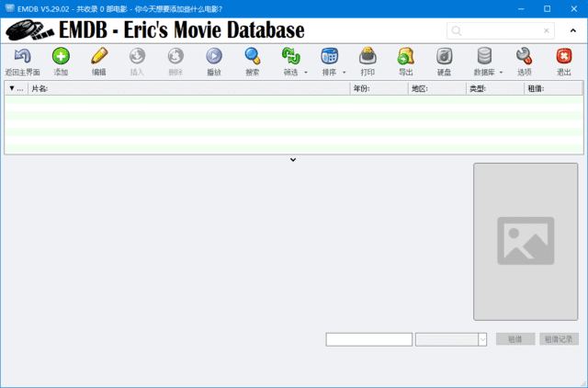This screenshot has height=388, width=588.
Task: Click the 返回主界面 return icon
Action: click(x=22, y=56)
